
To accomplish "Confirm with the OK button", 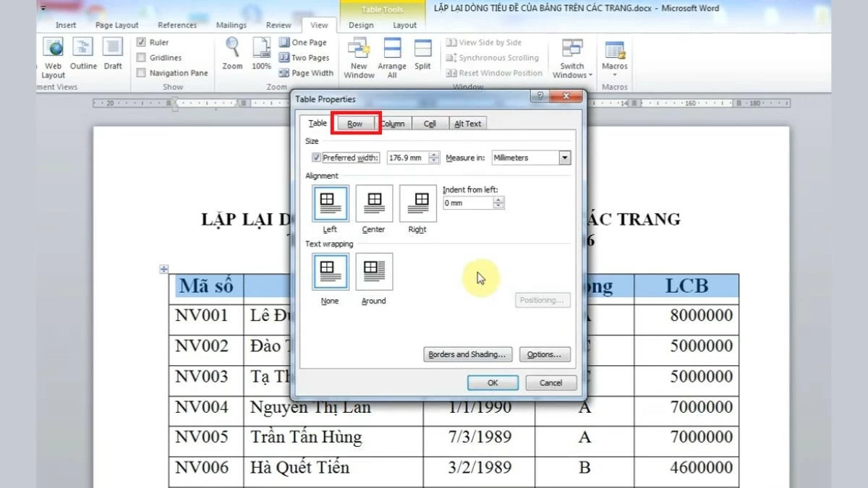I will coord(493,382).
